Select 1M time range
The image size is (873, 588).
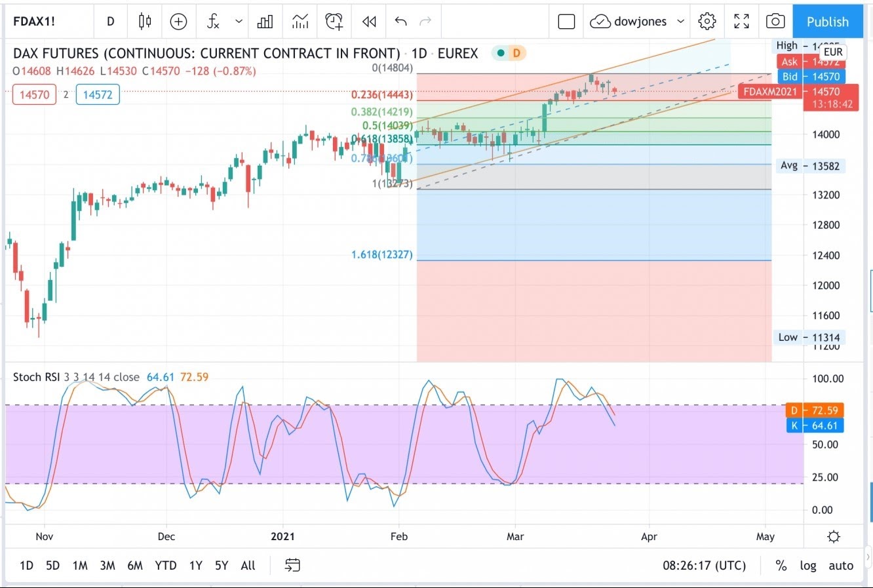point(80,565)
